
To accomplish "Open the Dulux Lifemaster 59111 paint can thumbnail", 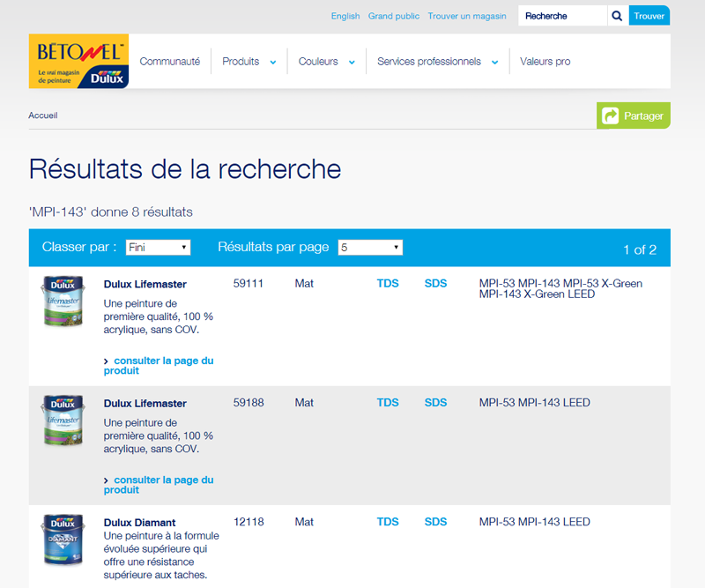I will coord(63,301).
